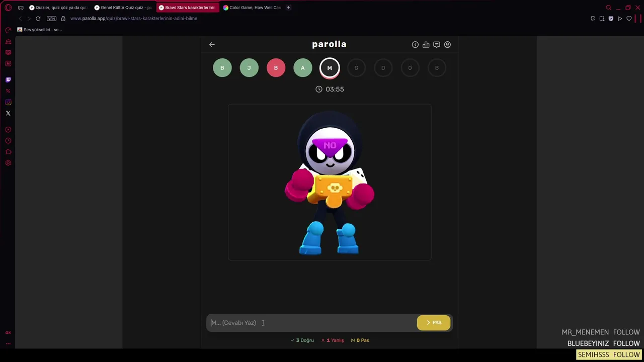
Task: Click the GX icon at sidebar bottom
Action: [x=8, y=333]
